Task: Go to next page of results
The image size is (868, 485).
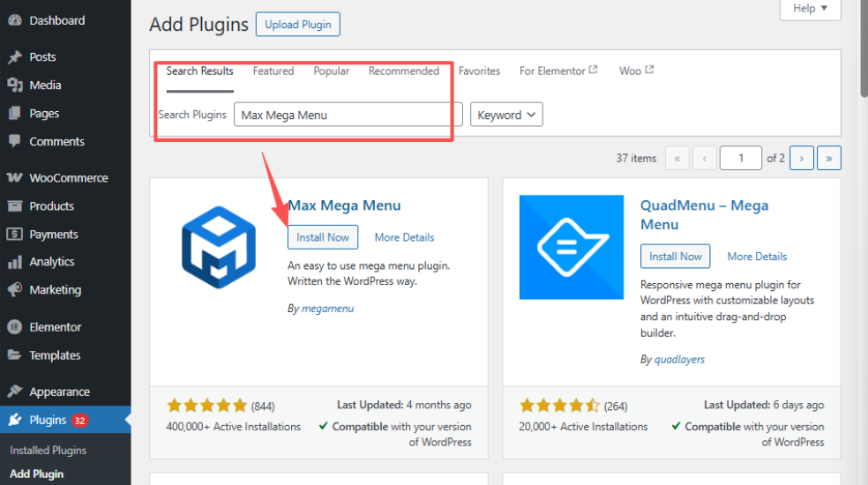Action: (801, 158)
